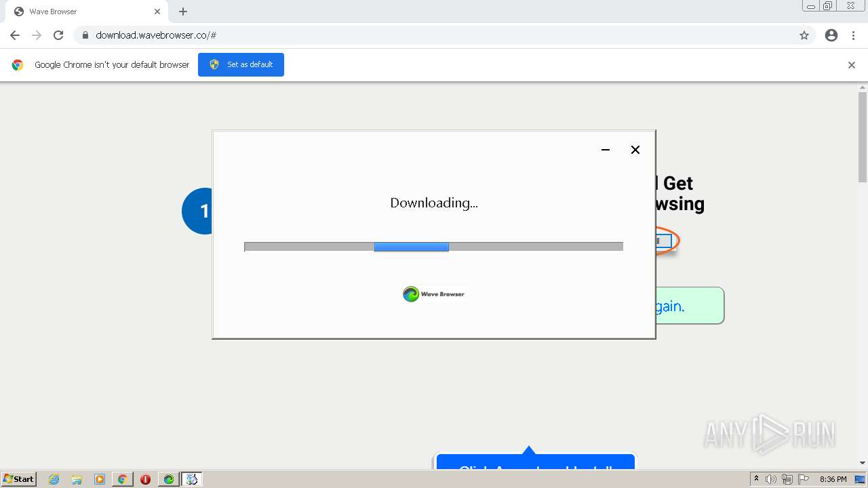Viewport: 868px width, 488px height.
Task: Switch to Chrome taskbar button
Action: 122,479
